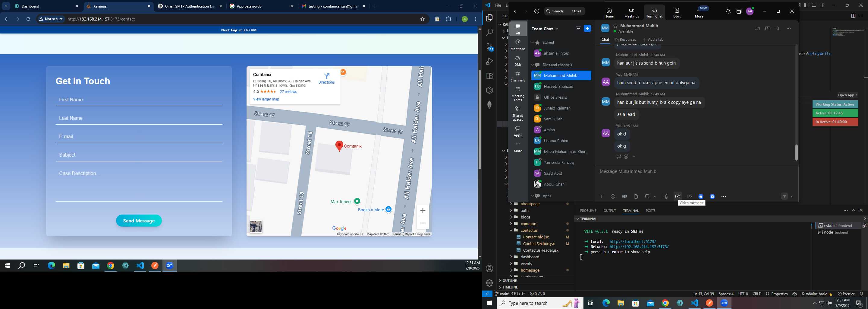Viewport: 868px width, 309px height.
Task: Open Shared spaces in Zoom sidebar
Action: pyautogui.click(x=518, y=113)
